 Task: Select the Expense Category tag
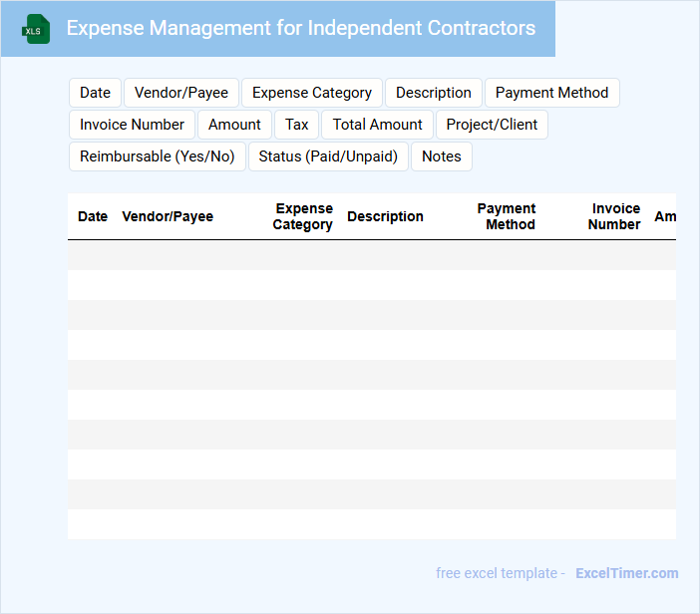(x=312, y=93)
